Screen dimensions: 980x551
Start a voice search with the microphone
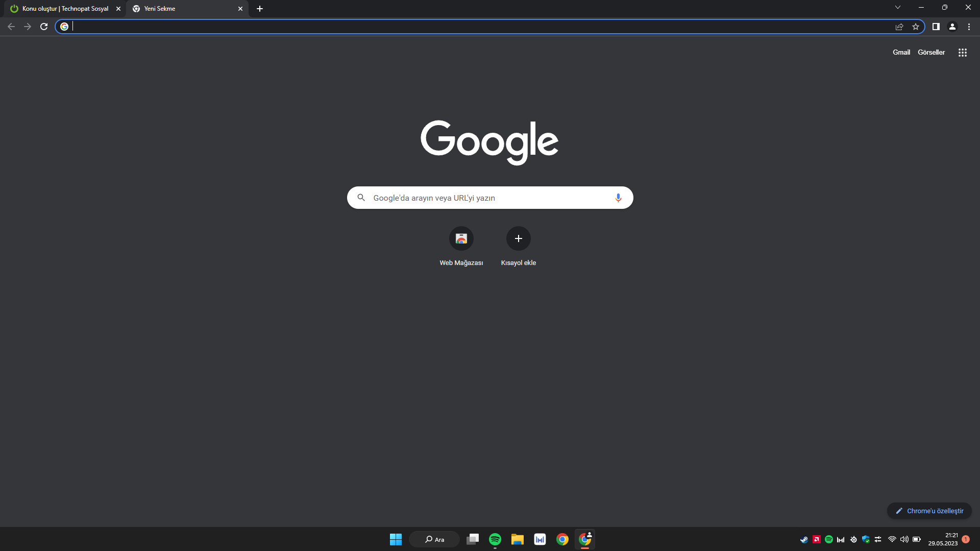[618, 198]
